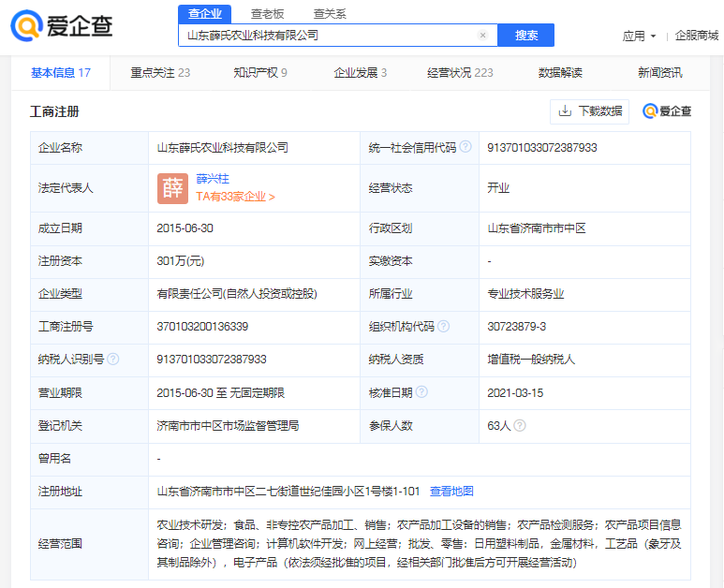The image size is (724, 588).
Task: Click help icon next to 纳税人识别号
Action: click(x=113, y=359)
